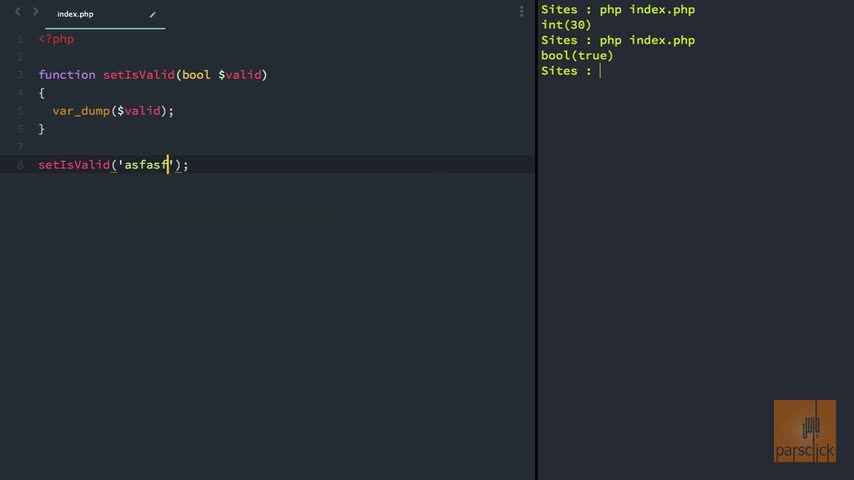The image size is (854, 480).
Task: Click line number 1 in the gutter
Action: 20,39
